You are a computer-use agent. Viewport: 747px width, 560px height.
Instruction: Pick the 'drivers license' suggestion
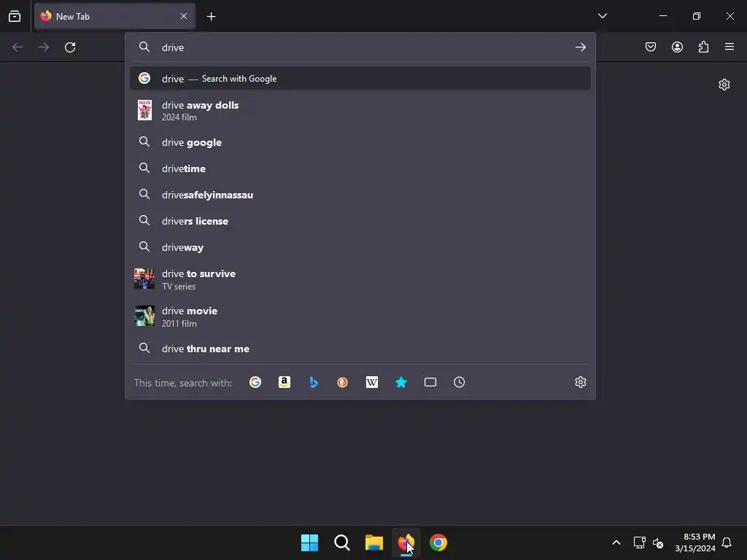[x=360, y=221]
